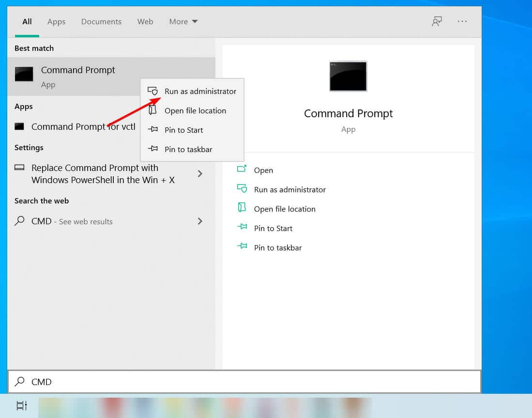Viewport: 532px width, 418px height.
Task: Open the feedback person icon
Action: click(437, 21)
